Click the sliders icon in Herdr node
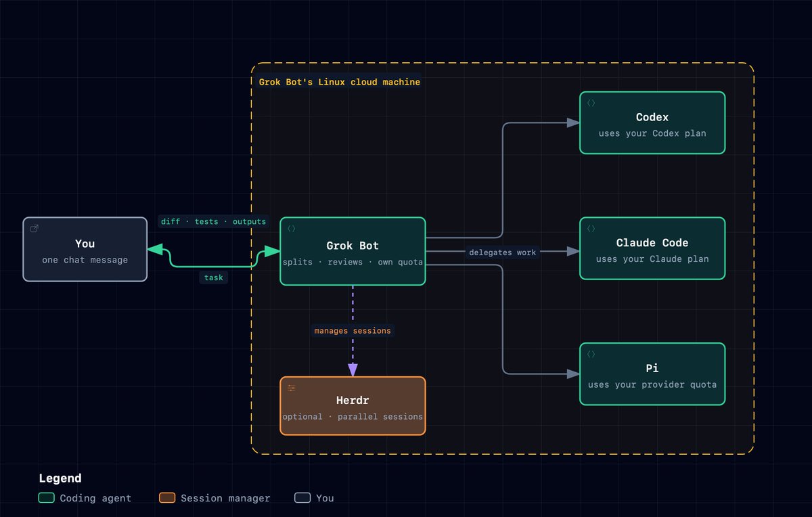The width and height of the screenshot is (812, 517). point(292,388)
